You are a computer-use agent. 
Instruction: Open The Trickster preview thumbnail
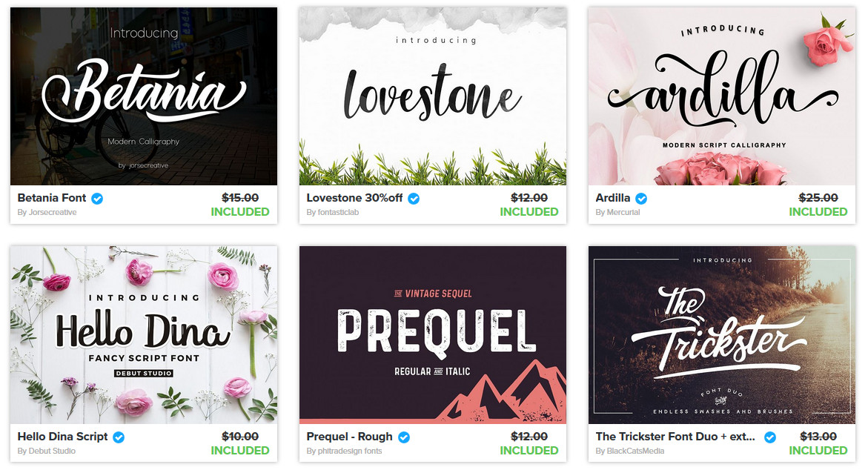[722, 335]
